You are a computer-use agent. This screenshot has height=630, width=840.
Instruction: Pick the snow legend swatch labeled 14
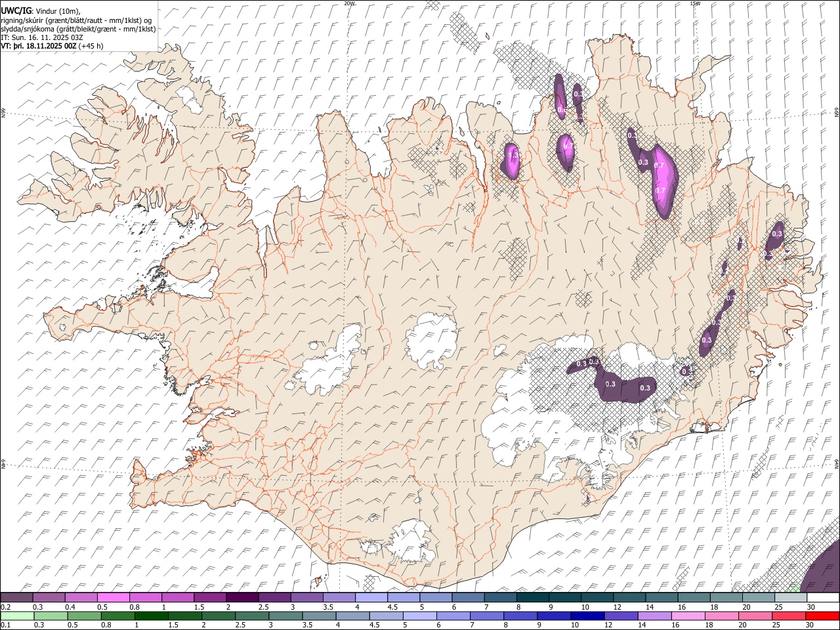point(661,598)
